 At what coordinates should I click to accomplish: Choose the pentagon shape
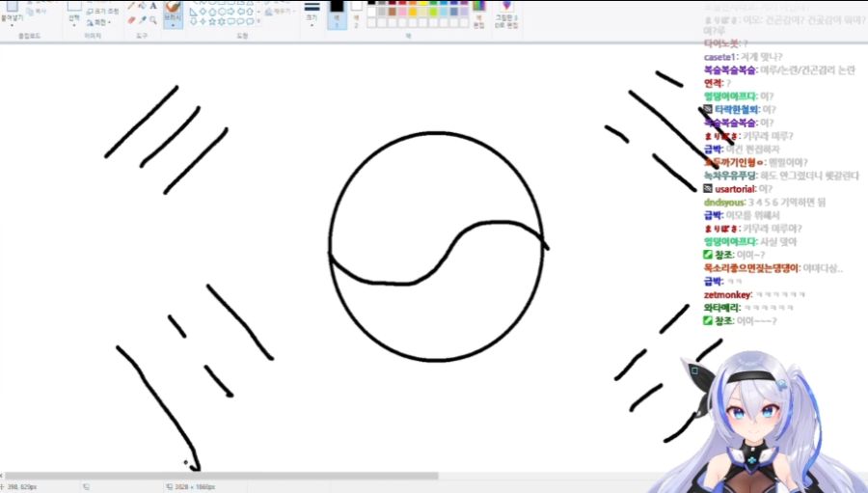(x=212, y=13)
